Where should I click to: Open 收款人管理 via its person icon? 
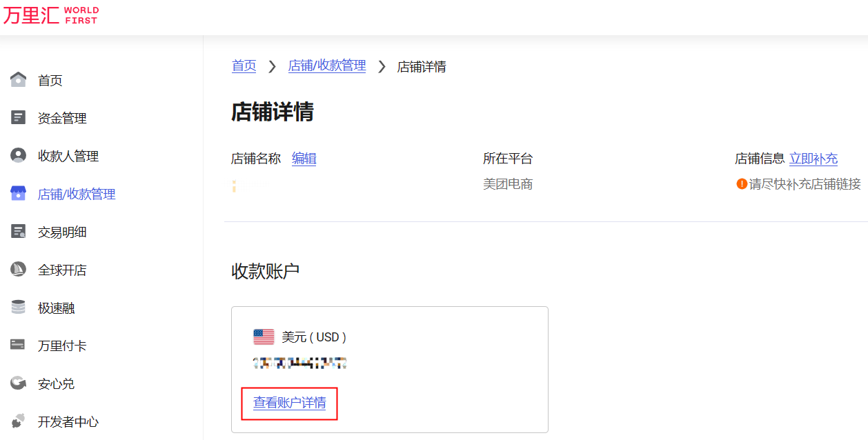tap(18, 155)
